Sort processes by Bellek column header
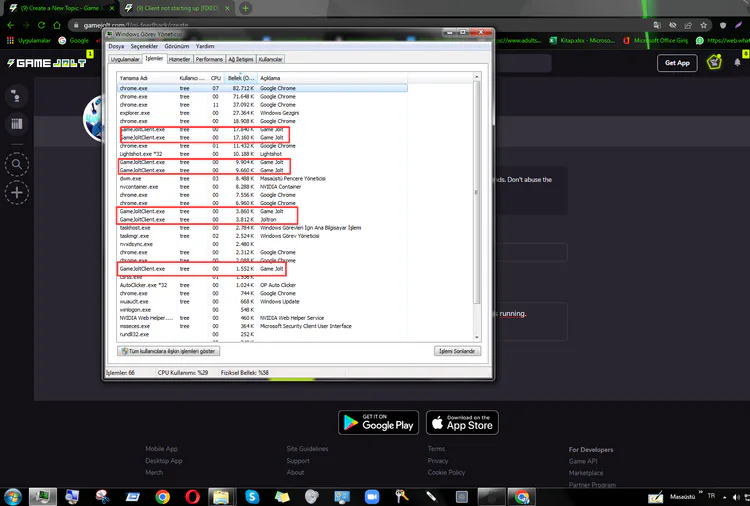 (241, 78)
